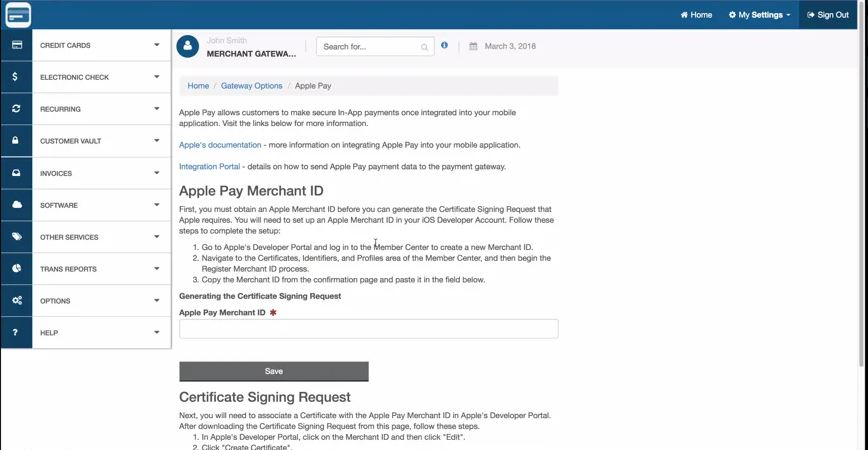Click the Other Services tags icon
This screenshot has width=868, height=450.
click(16, 237)
